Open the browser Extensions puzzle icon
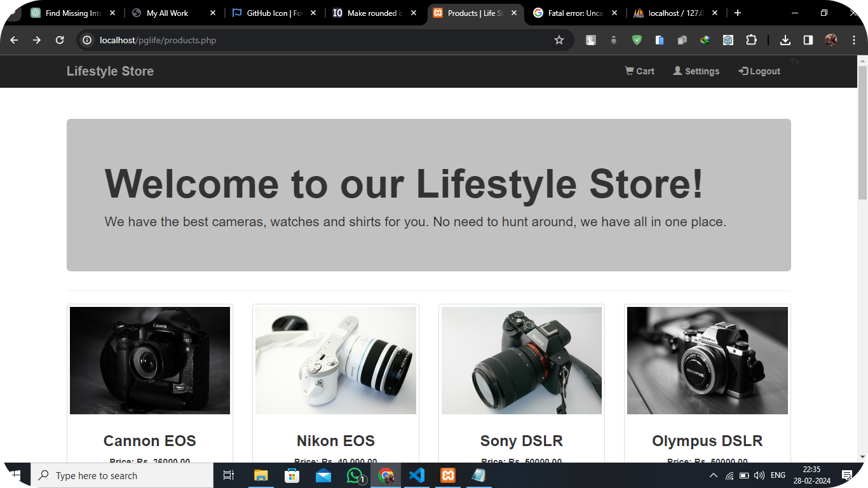This screenshot has height=488, width=868. coord(751,40)
